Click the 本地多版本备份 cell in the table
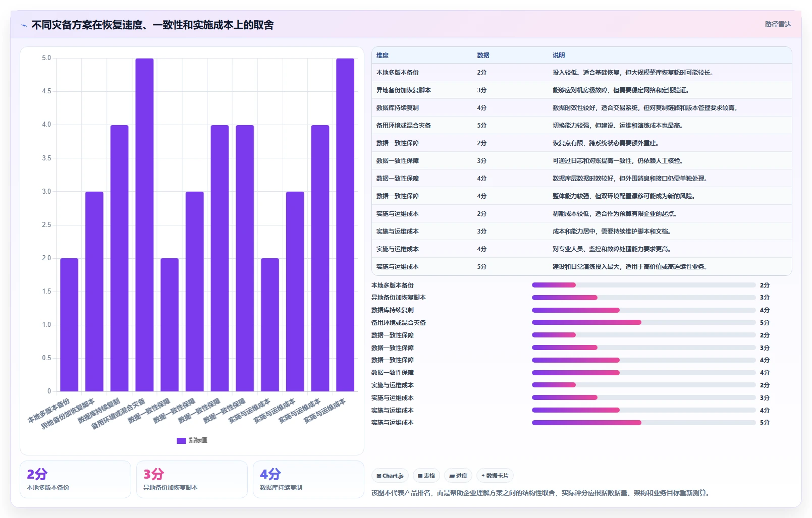 (x=398, y=73)
